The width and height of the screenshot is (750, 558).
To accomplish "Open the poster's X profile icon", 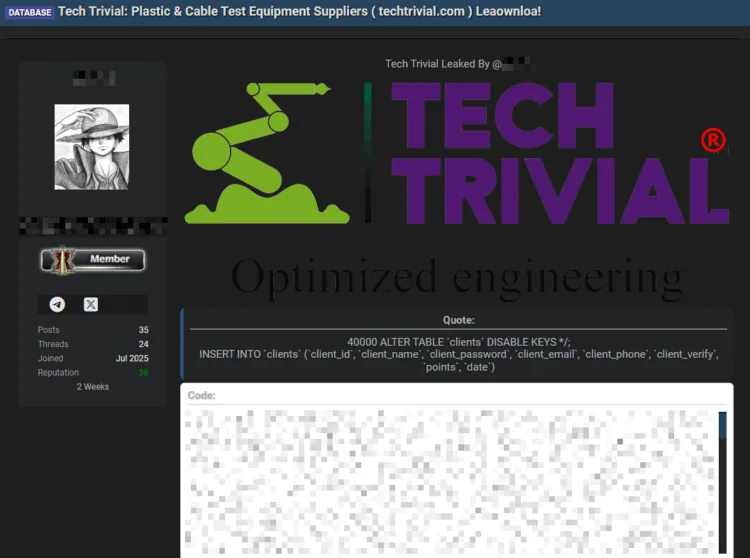I will (x=91, y=304).
